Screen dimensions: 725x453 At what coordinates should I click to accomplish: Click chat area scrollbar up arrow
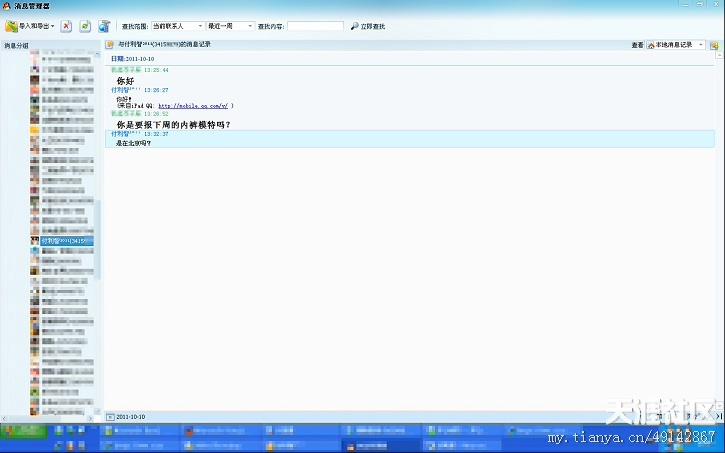719,55
